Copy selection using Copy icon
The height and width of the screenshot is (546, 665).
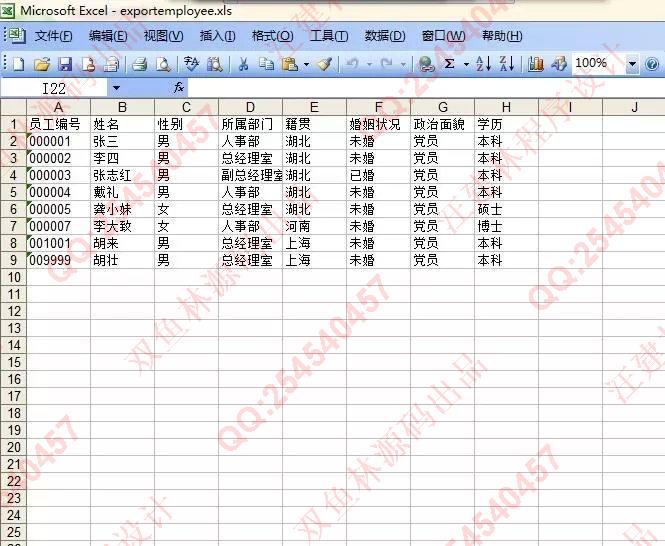point(266,64)
